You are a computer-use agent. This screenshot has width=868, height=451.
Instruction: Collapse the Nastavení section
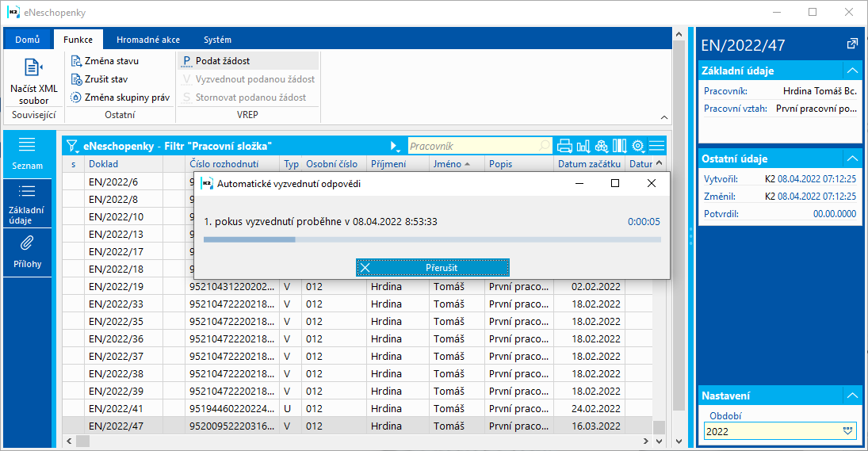pos(851,396)
